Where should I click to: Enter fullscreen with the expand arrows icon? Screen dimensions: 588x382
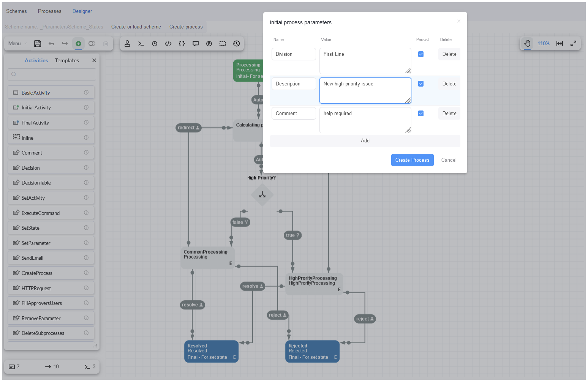[573, 44]
